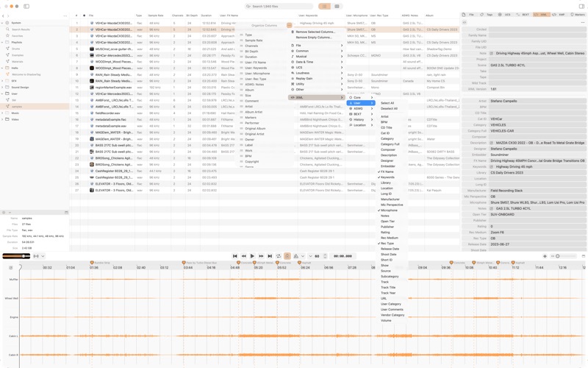Click Remove Empty Columns option
The image size is (588, 368).
(x=317, y=38)
